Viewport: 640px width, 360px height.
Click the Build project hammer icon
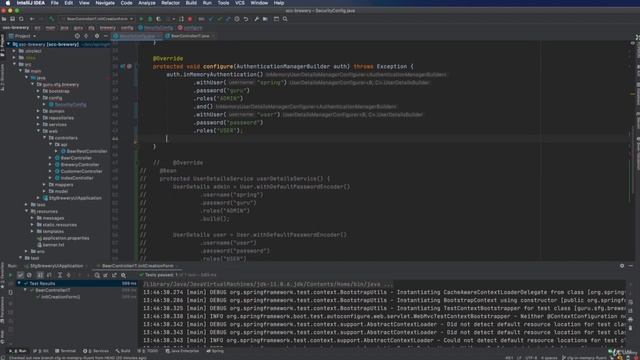[x=51, y=19]
